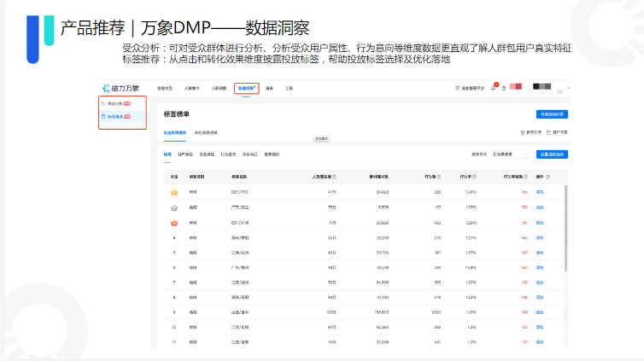Click the 标签榜单 page heading
644x361 pixels.
(177, 114)
